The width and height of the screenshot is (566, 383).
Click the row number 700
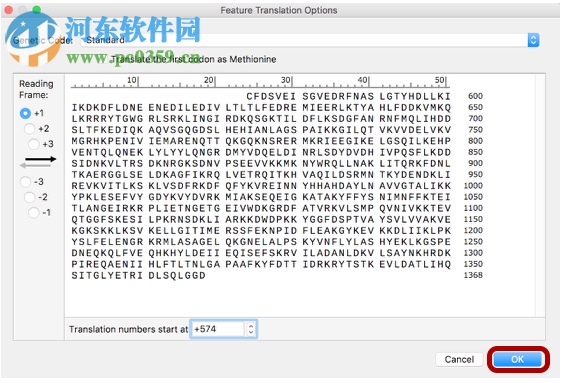coord(475,118)
